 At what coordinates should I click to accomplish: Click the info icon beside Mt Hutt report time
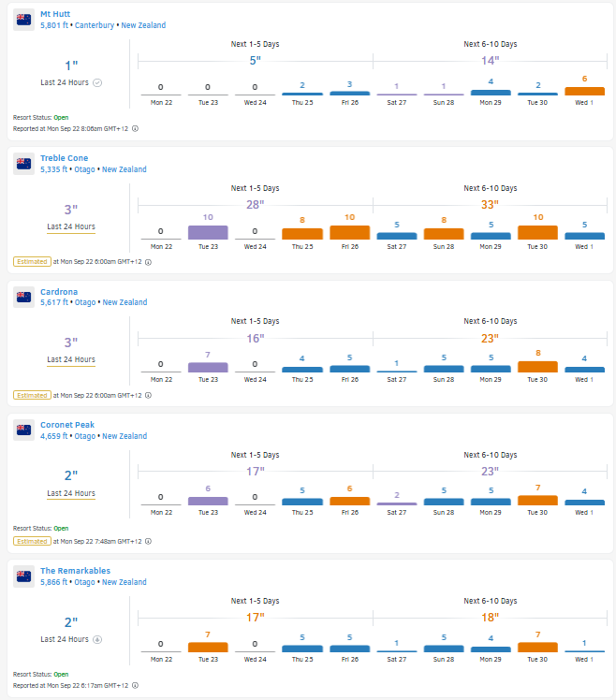[136, 128]
